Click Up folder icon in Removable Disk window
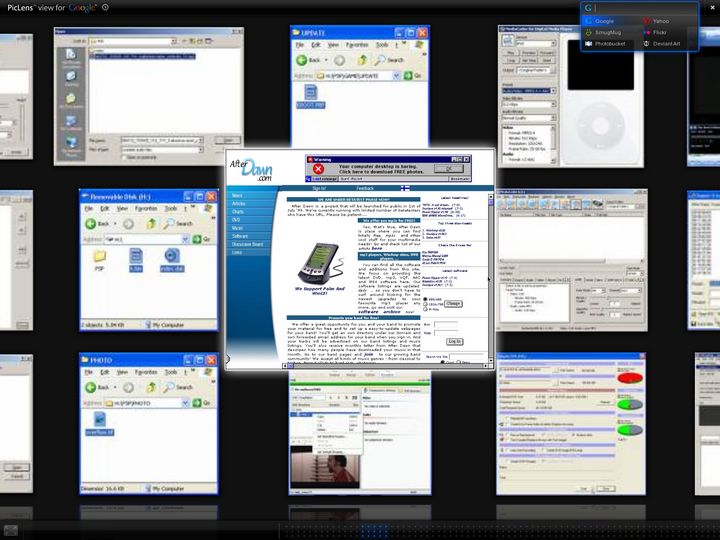720x540 pixels. pyautogui.click(x=152, y=224)
